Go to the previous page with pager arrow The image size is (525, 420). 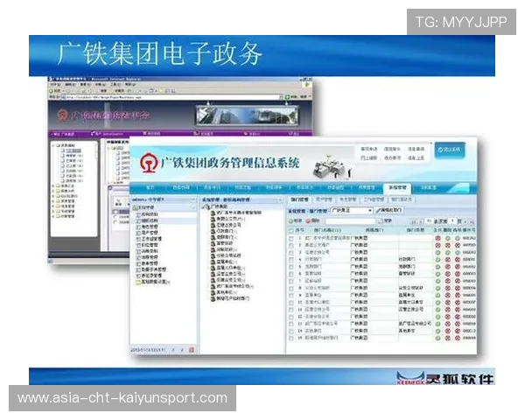point(421,221)
